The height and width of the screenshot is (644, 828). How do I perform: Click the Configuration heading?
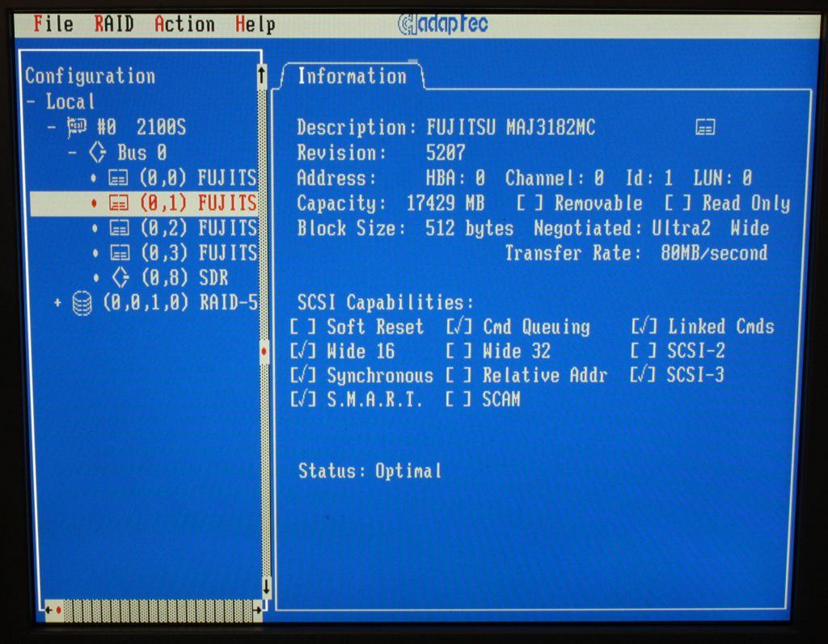pos(91,76)
